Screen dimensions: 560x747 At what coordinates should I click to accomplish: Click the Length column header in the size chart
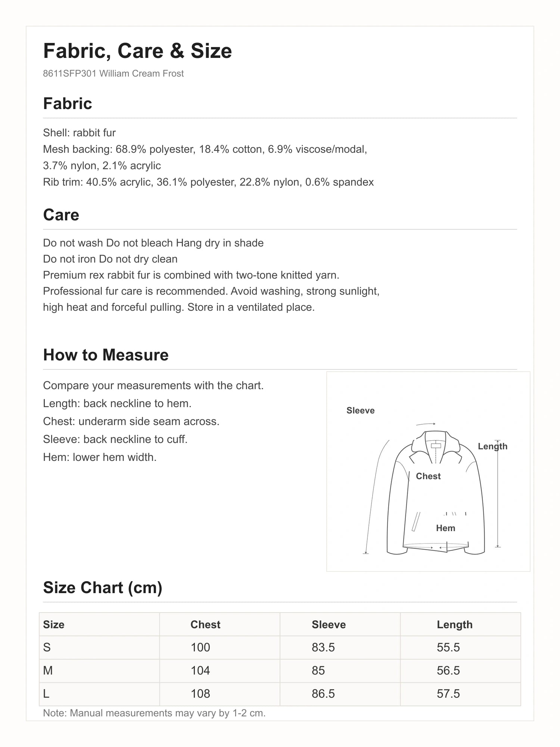coord(461,624)
